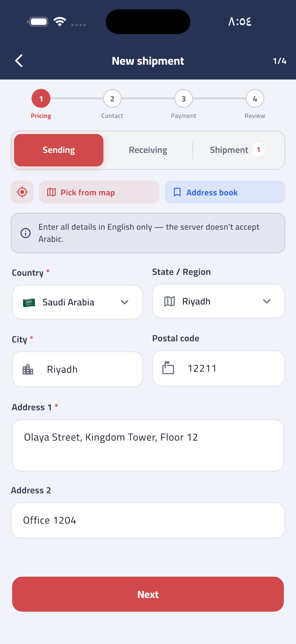Click the Pick from map button
Screen dimensions: 296x644
[x=99, y=192]
